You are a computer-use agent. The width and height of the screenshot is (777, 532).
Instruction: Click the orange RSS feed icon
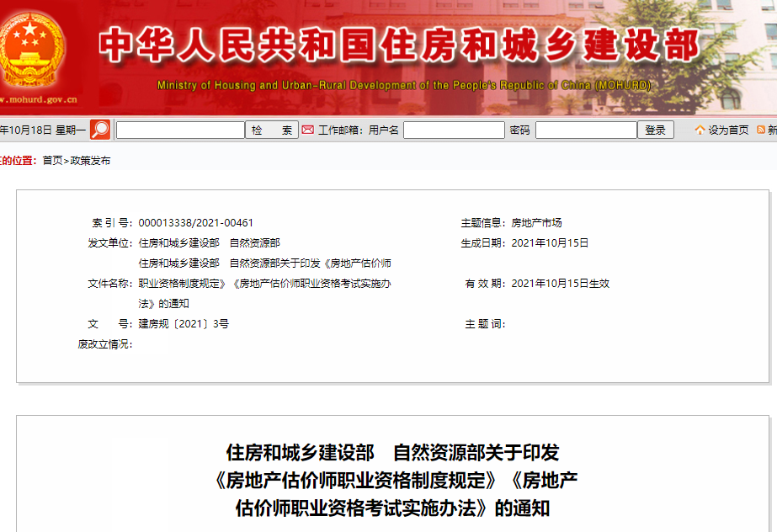[761, 130]
